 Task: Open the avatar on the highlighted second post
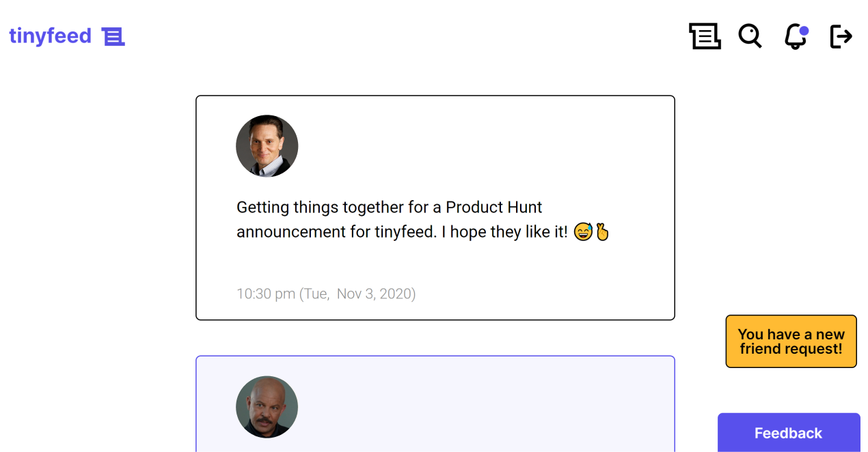coord(267,407)
